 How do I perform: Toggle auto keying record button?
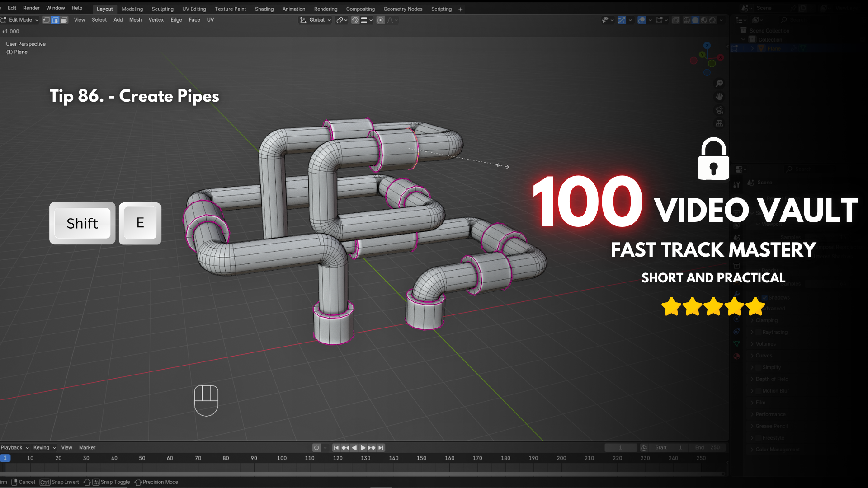pyautogui.click(x=316, y=447)
